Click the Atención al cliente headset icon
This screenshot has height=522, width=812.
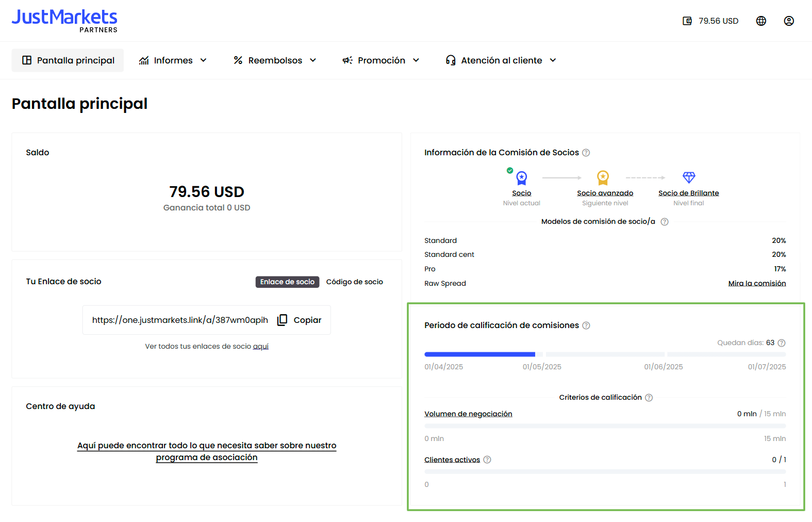[x=451, y=60]
